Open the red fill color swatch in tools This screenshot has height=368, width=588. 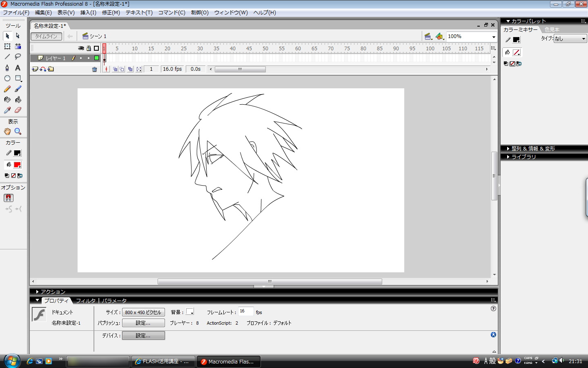tap(17, 165)
